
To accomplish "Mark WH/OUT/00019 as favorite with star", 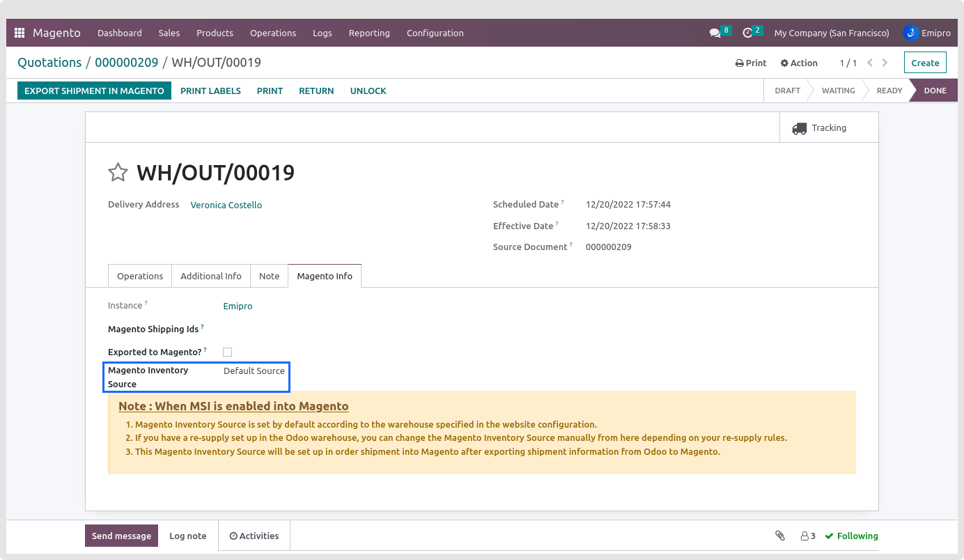I will (x=118, y=172).
